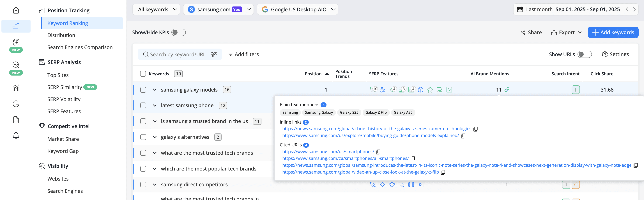Click the Settings gear icon
The width and height of the screenshot is (644, 200).
[x=604, y=54]
